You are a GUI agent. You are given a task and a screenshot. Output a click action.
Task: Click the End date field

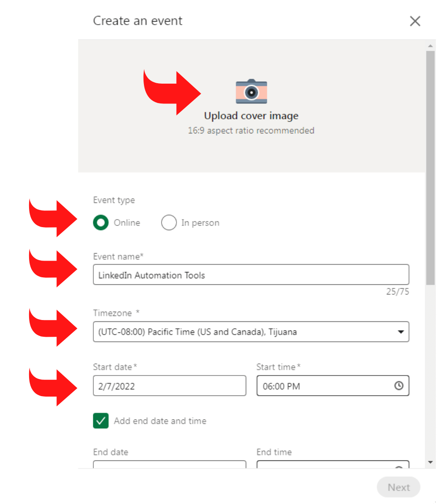(169, 464)
